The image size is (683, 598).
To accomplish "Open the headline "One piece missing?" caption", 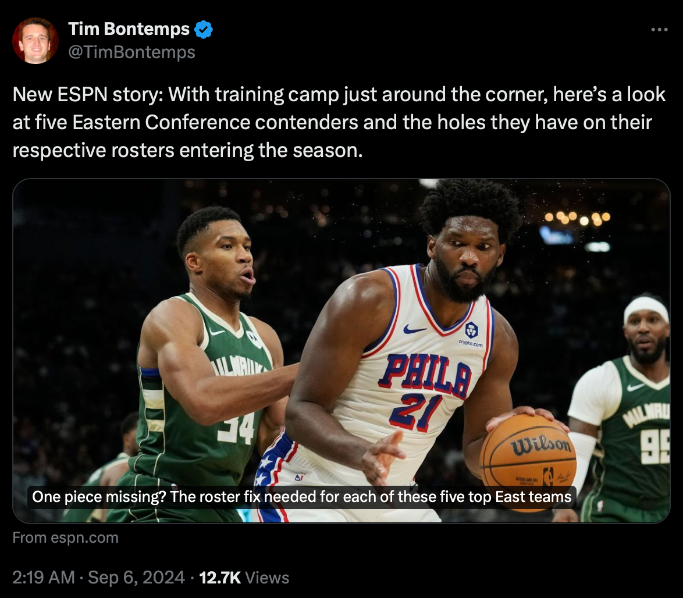I will pos(302,496).
